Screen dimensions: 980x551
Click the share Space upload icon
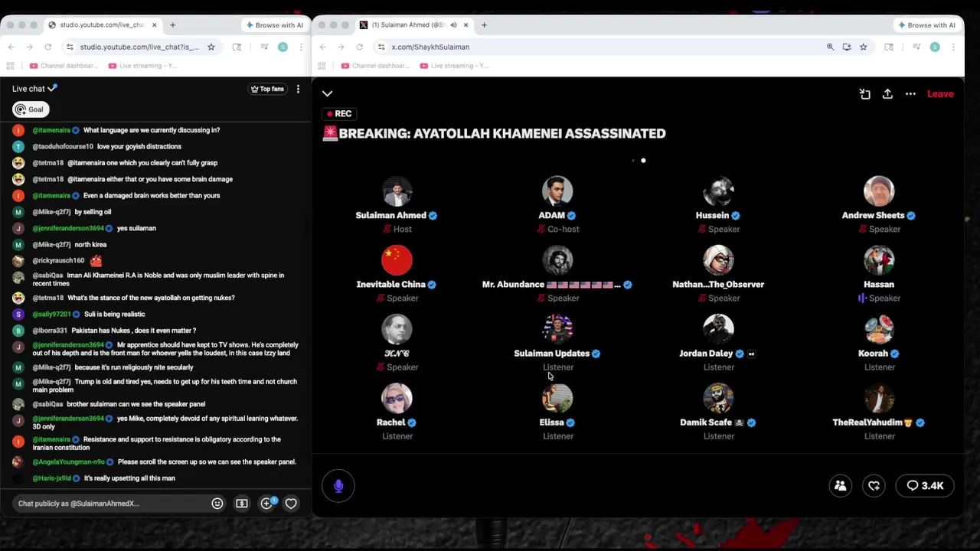pyautogui.click(x=887, y=94)
